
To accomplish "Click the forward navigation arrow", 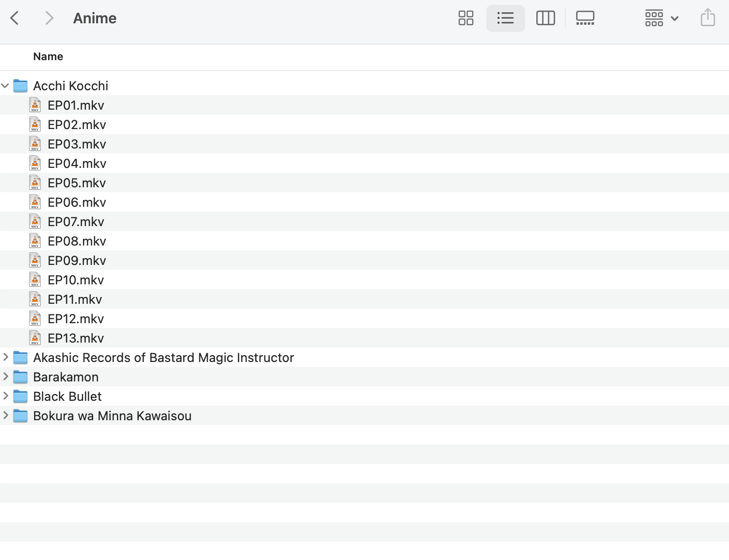I will coord(49,18).
